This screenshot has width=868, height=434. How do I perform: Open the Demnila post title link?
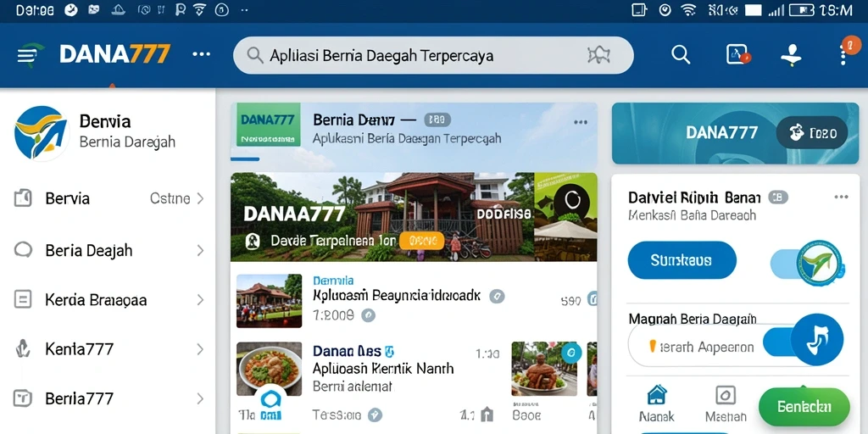[333, 281]
